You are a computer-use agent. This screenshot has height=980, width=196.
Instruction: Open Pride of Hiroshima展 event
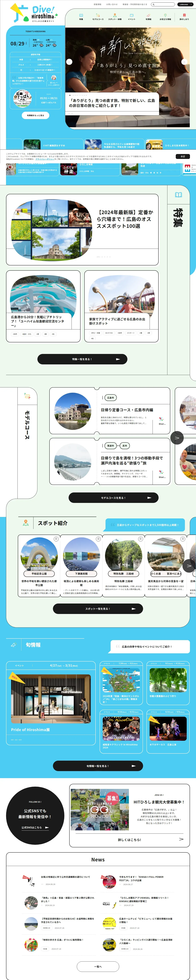click(51, 703)
